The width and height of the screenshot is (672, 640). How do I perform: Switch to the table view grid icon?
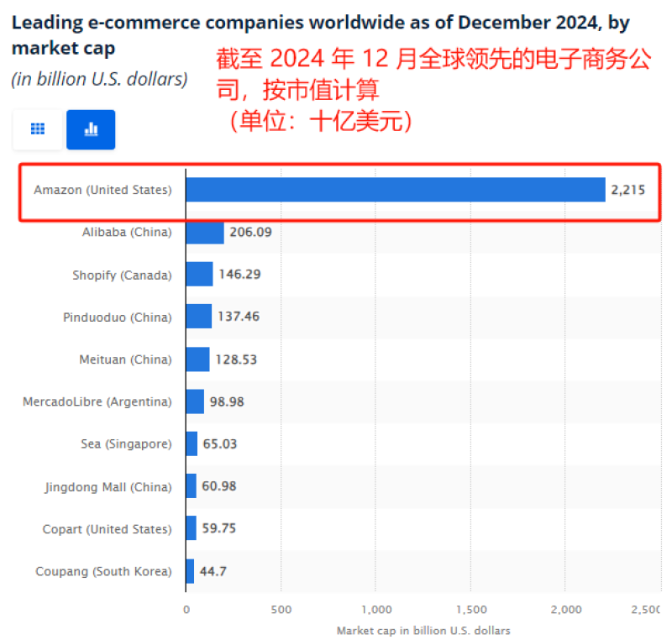[x=38, y=129]
